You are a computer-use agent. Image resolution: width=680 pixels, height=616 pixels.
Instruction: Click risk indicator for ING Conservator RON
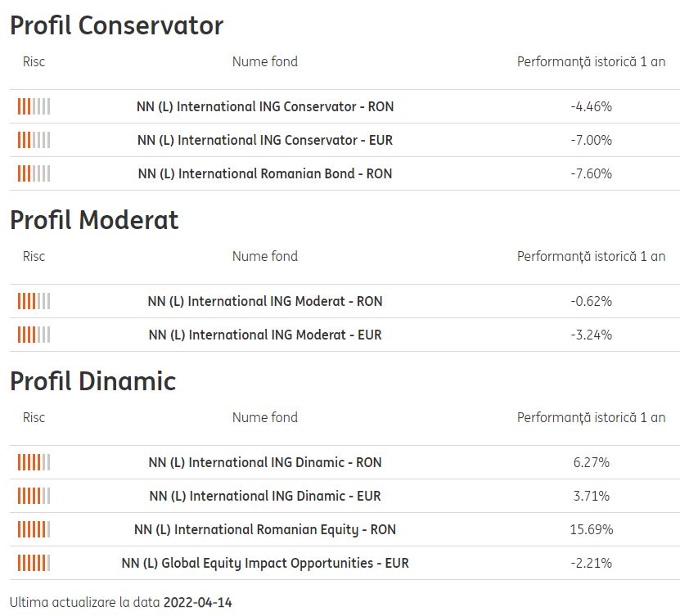click(x=34, y=106)
